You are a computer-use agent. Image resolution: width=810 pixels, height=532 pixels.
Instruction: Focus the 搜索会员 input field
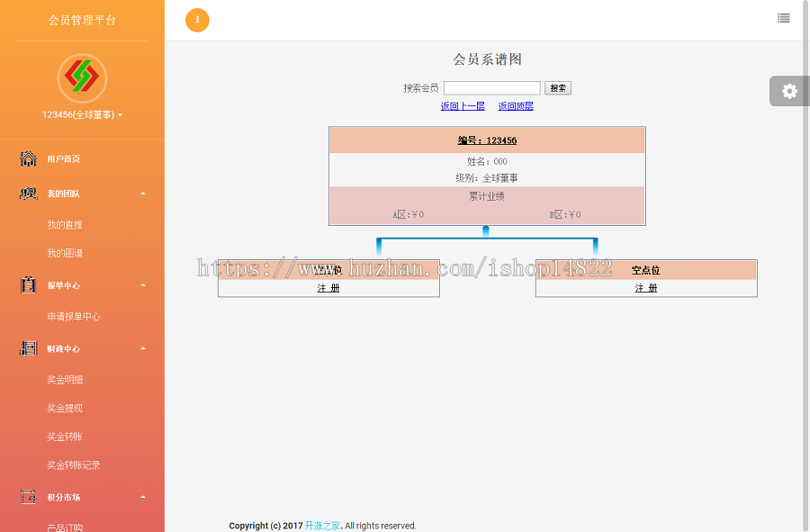[491, 88]
